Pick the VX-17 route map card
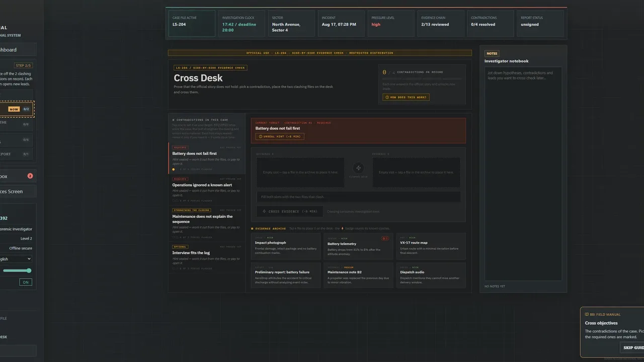 (431, 246)
